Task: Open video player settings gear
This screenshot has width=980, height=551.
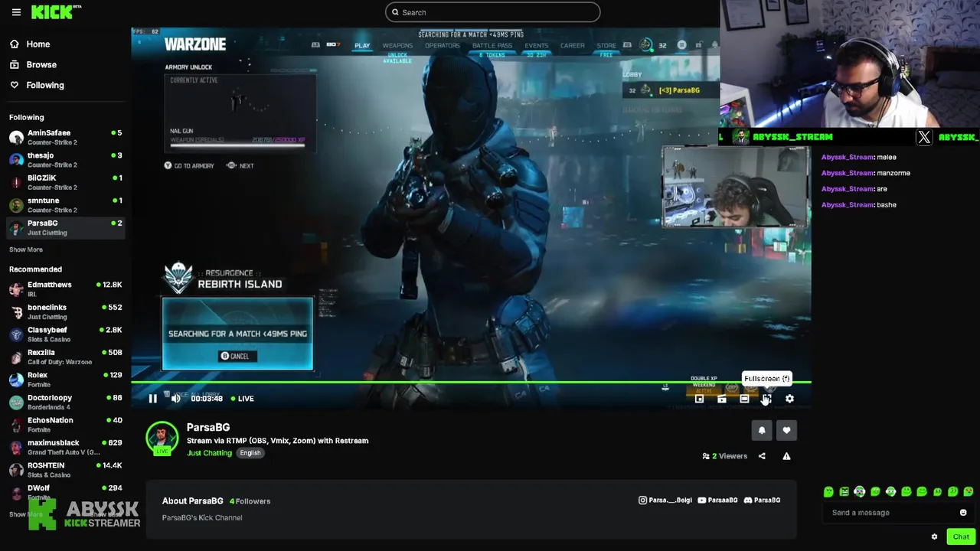Action: [789, 399]
